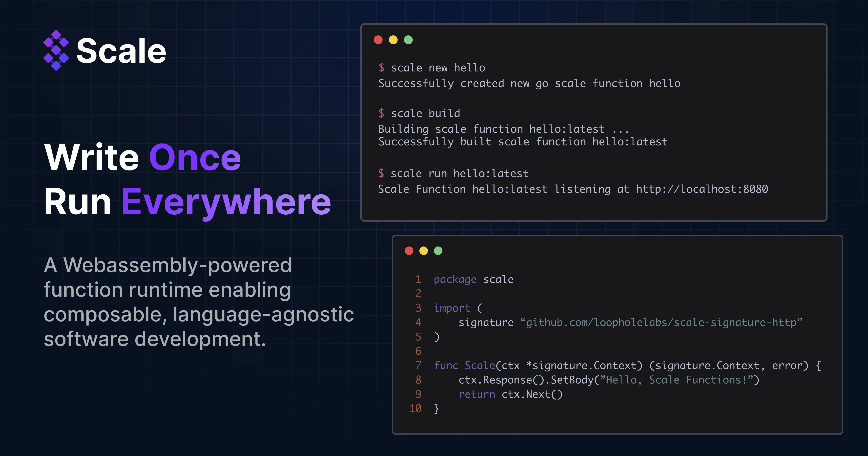Click the yellow minimize dot on terminal window
Viewport: 868px width, 456px height.
393,40
